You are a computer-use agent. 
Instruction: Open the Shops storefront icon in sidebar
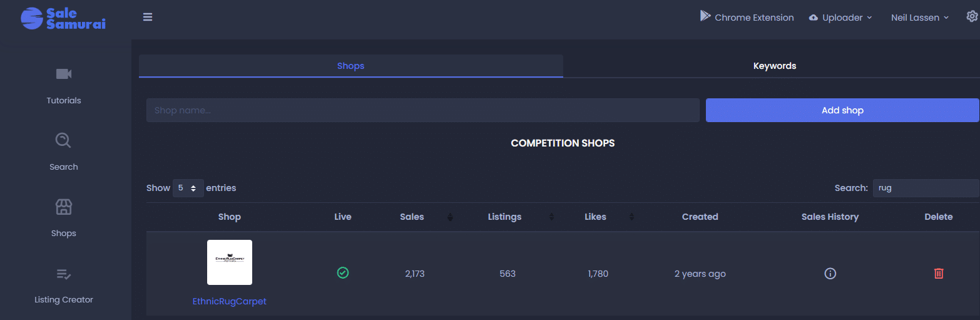[64, 207]
